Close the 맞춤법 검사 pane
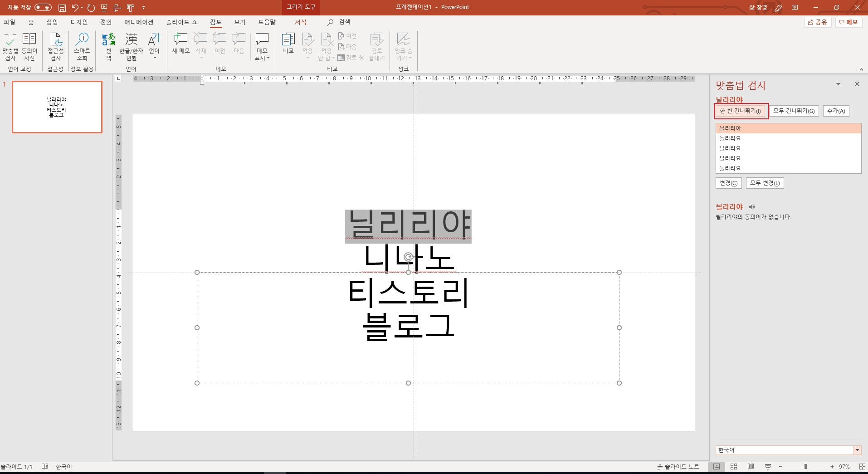The width and height of the screenshot is (868, 474). (857, 84)
